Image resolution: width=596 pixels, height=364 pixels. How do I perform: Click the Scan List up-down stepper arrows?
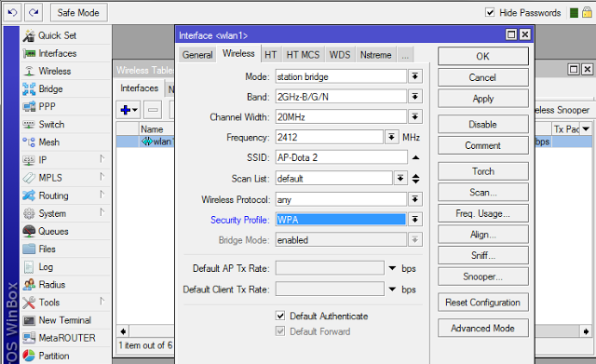coord(416,178)
